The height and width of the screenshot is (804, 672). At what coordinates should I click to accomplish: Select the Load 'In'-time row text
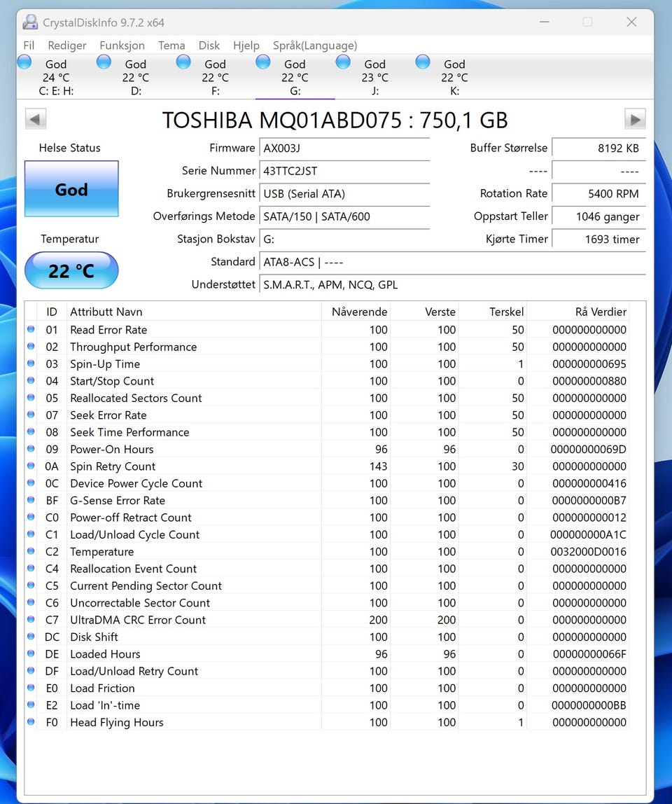click(x=105, y=705)
